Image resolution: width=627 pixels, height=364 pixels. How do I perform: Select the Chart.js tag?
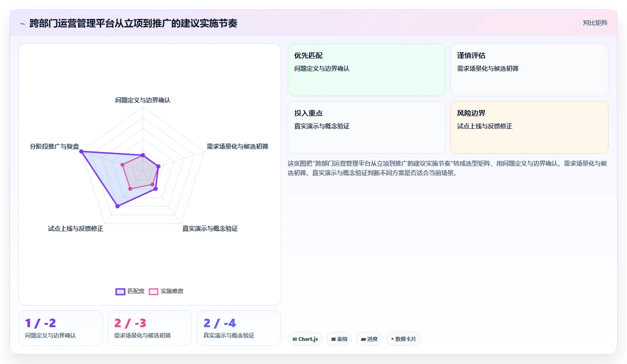(x=305, y=339)
